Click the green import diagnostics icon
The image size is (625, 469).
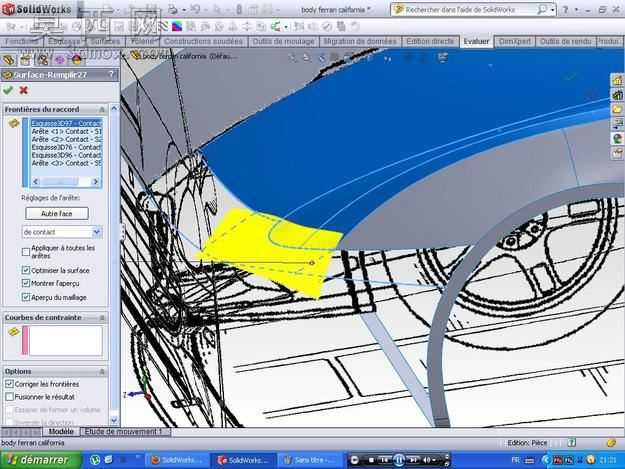point(276,27)
